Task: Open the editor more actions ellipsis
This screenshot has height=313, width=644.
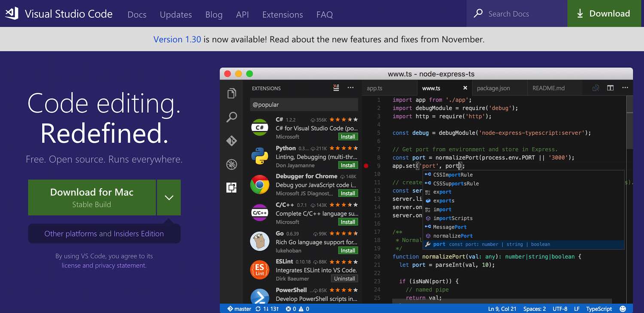Action: (x=625, y=88)
